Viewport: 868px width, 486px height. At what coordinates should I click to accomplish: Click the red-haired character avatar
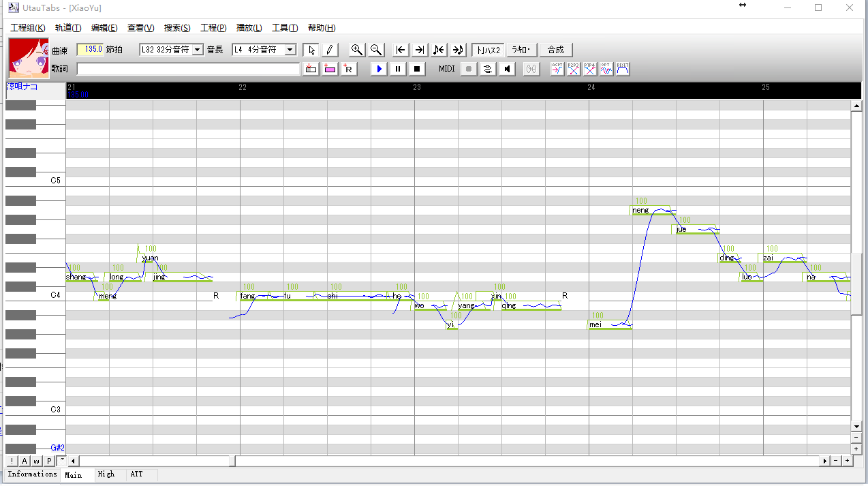[29, 59]
